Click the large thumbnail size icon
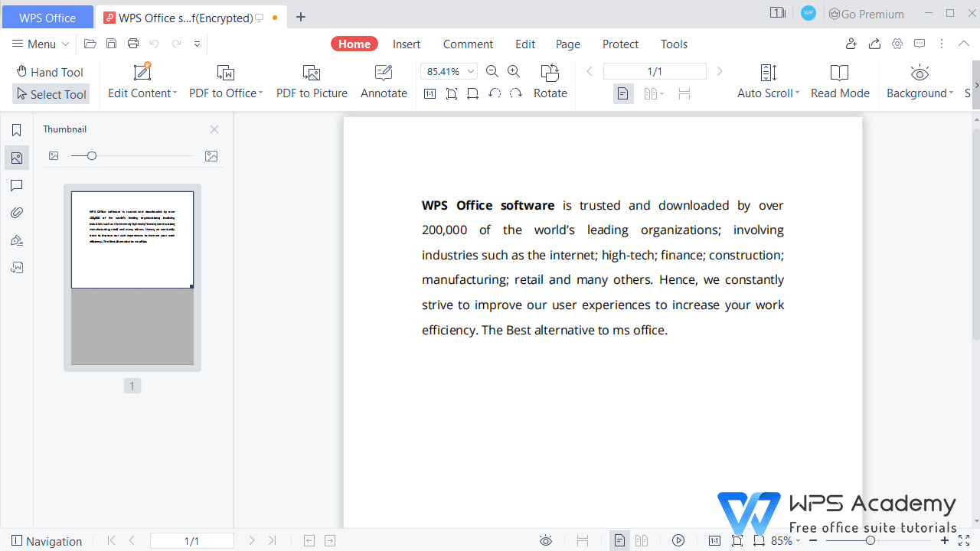Viewport: 980px width, 551px height. point(211,156)
